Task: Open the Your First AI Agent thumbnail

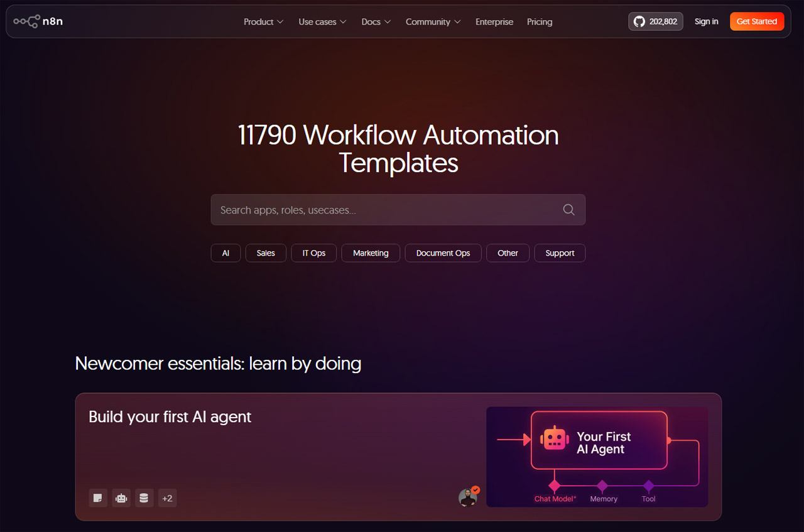Action: click(x=597, y=457)
